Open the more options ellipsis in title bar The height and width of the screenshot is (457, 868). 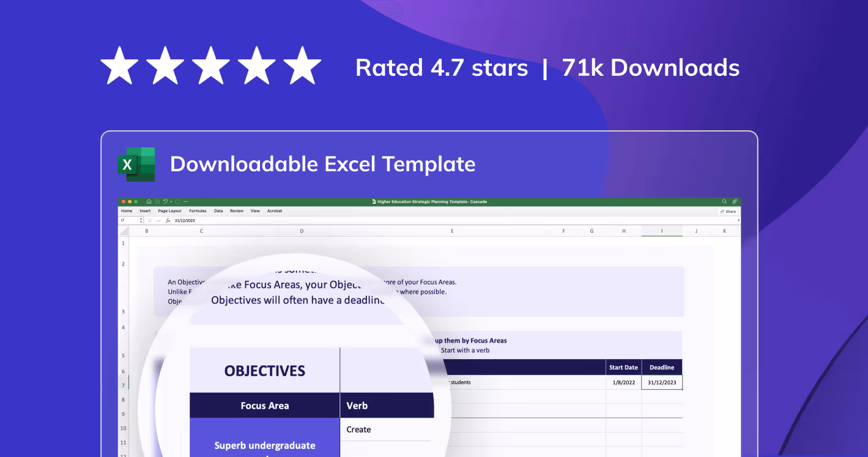[x=185, y=201]
